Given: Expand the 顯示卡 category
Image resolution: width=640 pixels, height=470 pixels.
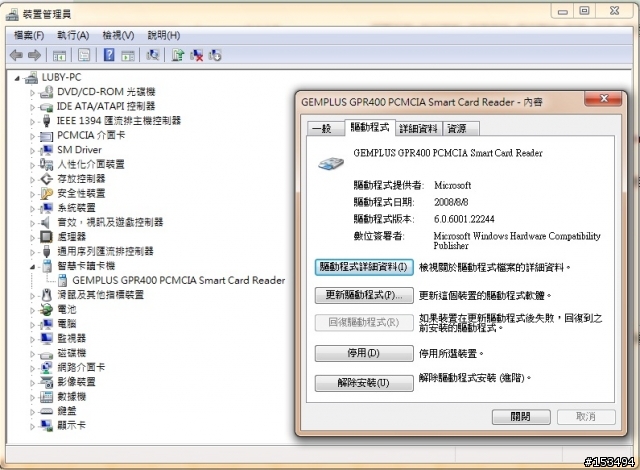Looking at the screenshot, I should tap(32, 426).
